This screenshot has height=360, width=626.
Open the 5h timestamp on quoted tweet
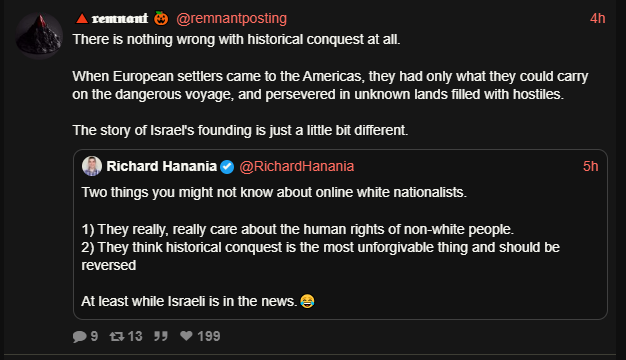coord(590,166)
